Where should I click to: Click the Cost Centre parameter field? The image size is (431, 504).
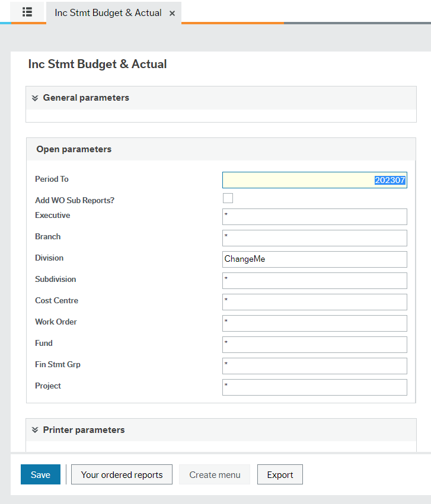314,301
